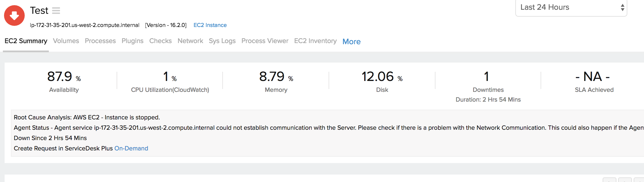View the Sys Logs tab
This screenshot has height=182, width=644.
222,41
